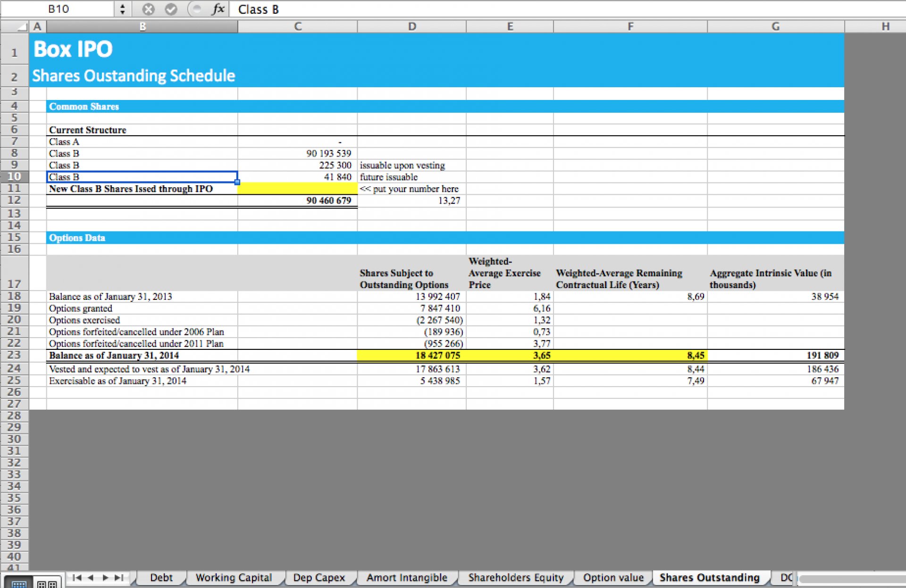The width and height of the screenshot is (906, 588).
Task: Select the cell with value 13,27
Action: pyautogui.click(x=412, y=200)
